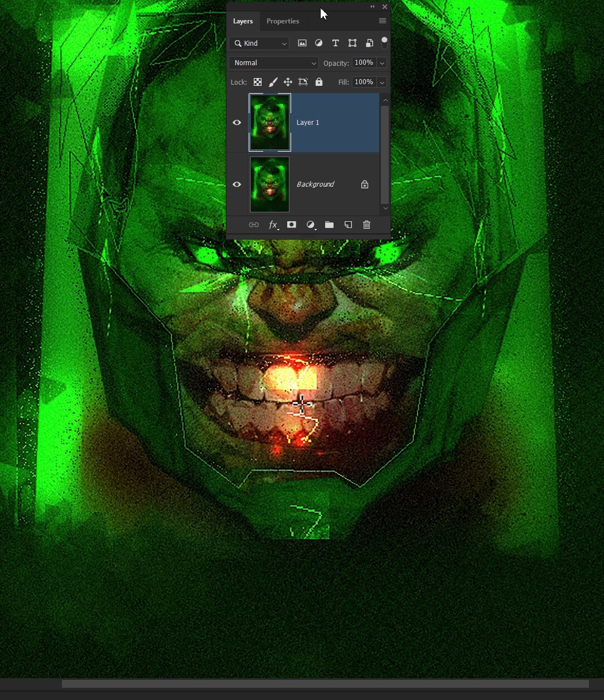Toggle Layer 1 visibility

(x=237, y=122)
